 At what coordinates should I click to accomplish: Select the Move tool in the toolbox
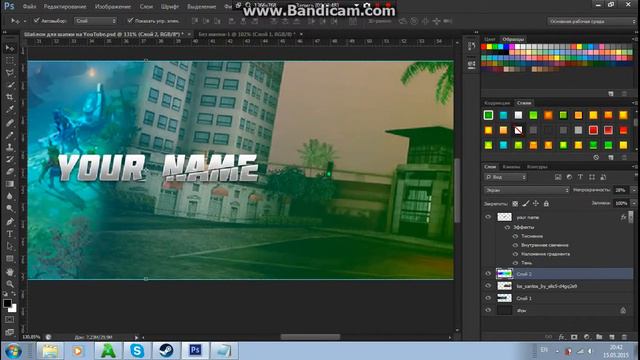pos(10,48)
